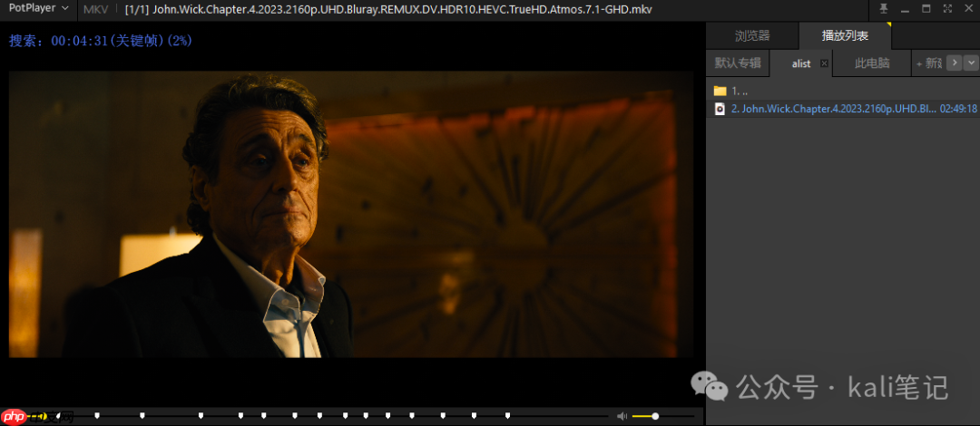Pin the player window on top
This screenshot has height=426, width=980.
tap(884, 9)
